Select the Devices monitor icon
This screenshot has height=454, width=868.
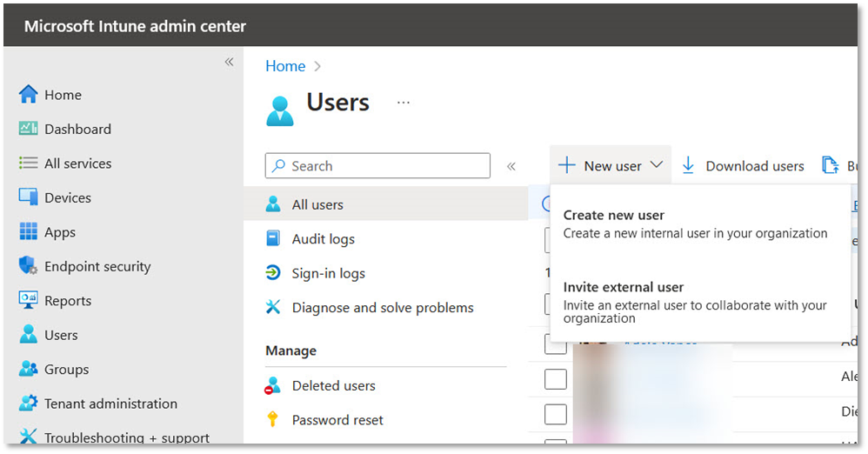tap(29, 197)
